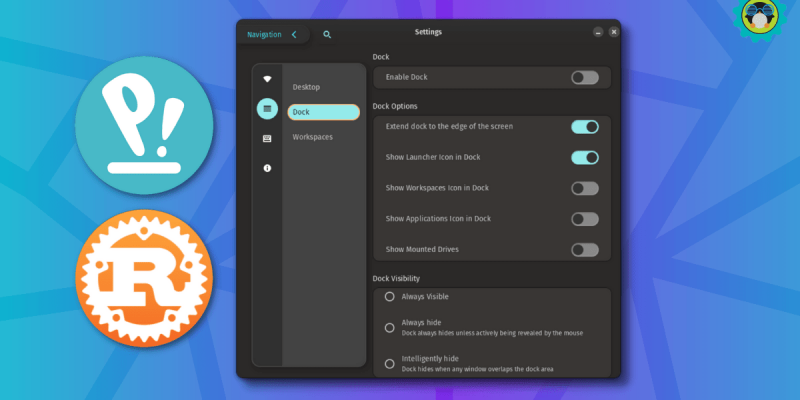
Task: Click 'Dock always hides unless actively' description
Action: pos(492,333)
